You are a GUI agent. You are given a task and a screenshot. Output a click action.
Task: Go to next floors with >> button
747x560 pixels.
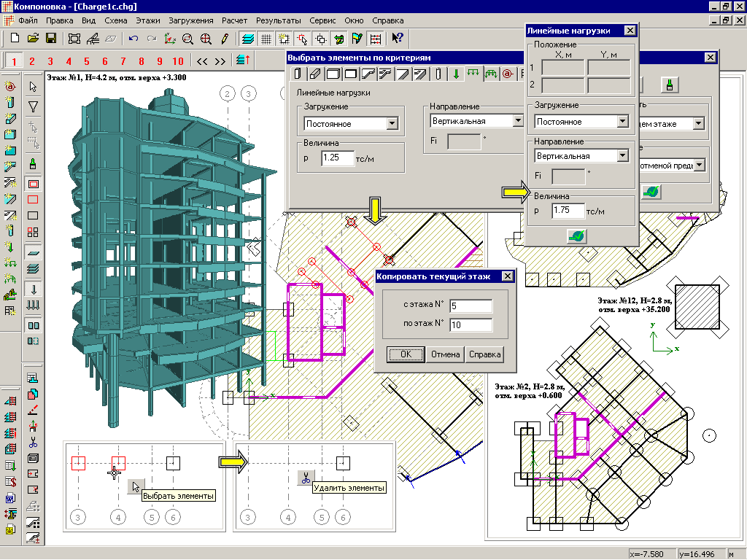click(220, 61)
